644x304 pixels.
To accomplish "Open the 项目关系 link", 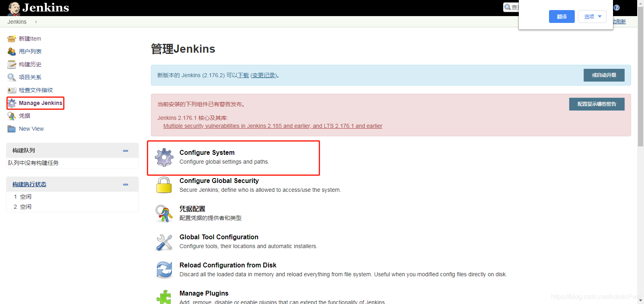I will pyautogui.click(x=30, y=77).
